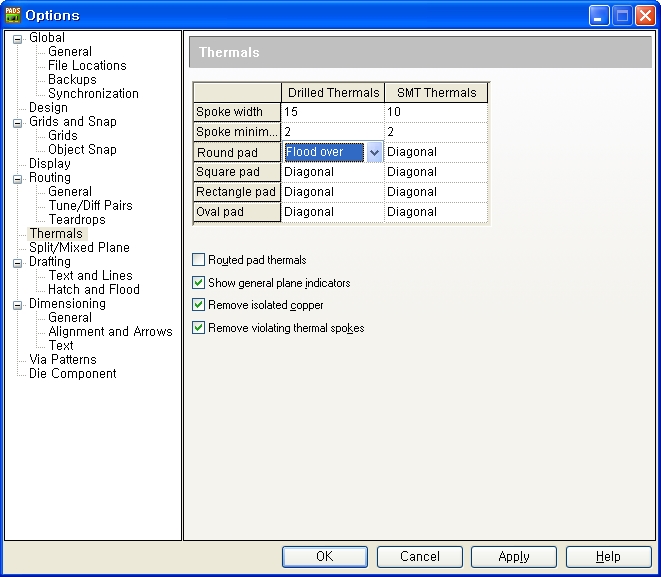Open Via Patterns options

tap(63, 359)
